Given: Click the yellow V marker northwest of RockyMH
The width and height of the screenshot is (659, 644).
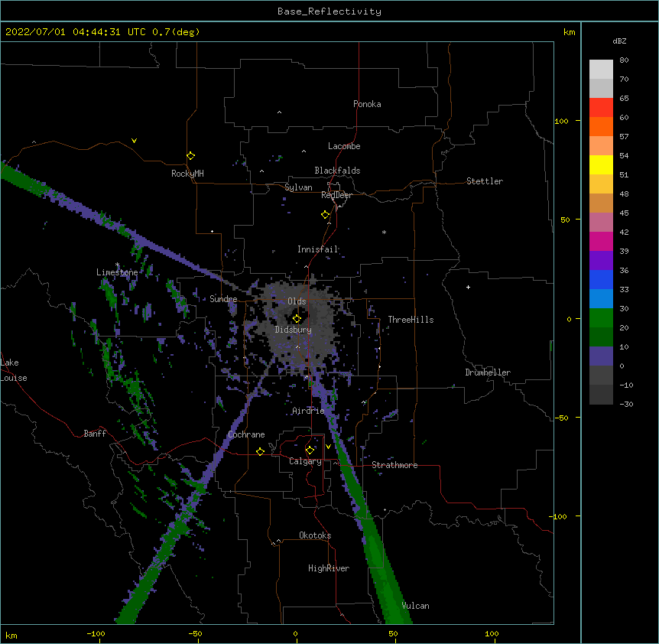Looking at the screenshot, I should point(134,141).
